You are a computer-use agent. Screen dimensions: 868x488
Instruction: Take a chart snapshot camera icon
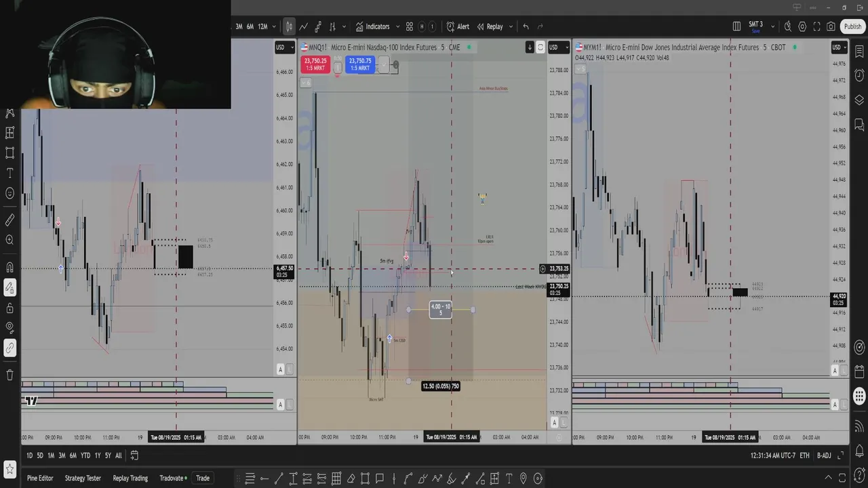pos(831,26)
